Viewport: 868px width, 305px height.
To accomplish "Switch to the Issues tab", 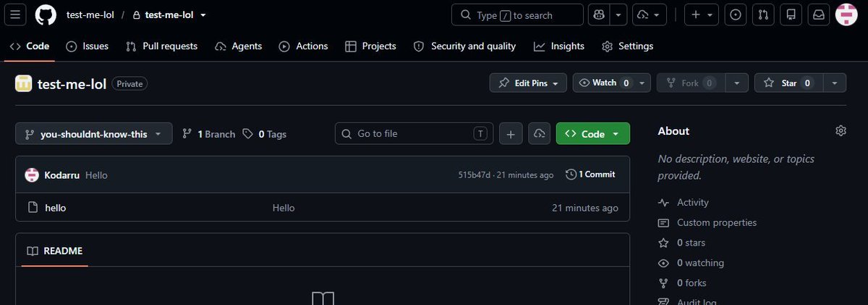I will 87,46.
